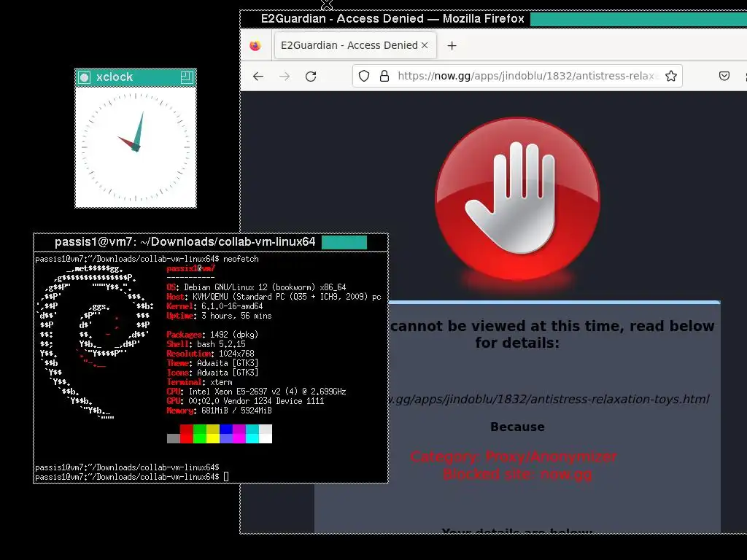Click the teal block in xterm title bar
Image resolution: width=747 pixels, height=560 pixels.
click(x=344, y=242)
